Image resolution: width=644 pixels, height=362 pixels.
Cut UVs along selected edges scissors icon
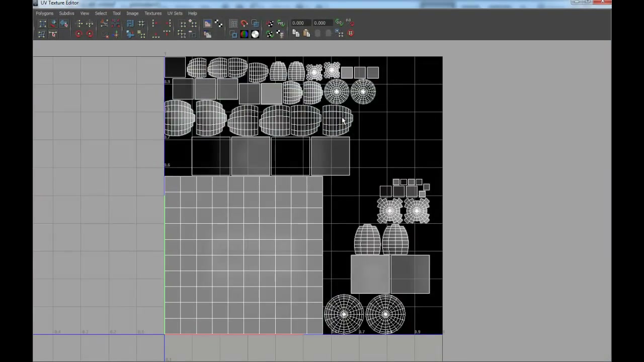click(104, 24)
